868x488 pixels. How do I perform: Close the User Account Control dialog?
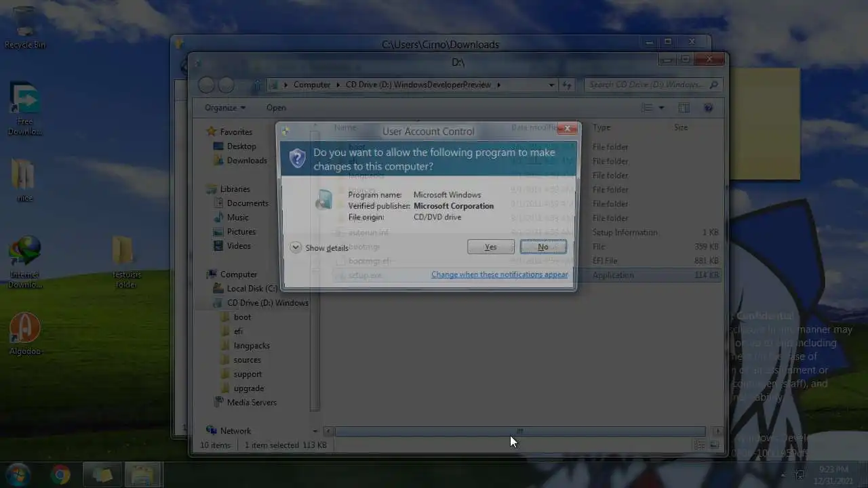pyautogui.click(x=567, y=129)
